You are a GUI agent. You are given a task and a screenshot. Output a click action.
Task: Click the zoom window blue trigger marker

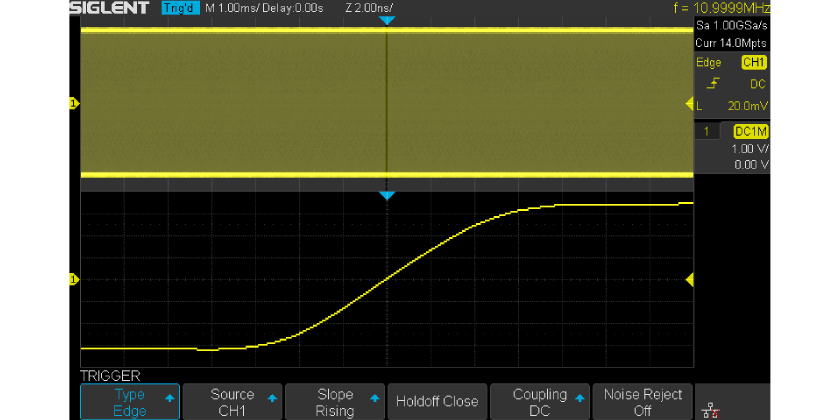387,197
